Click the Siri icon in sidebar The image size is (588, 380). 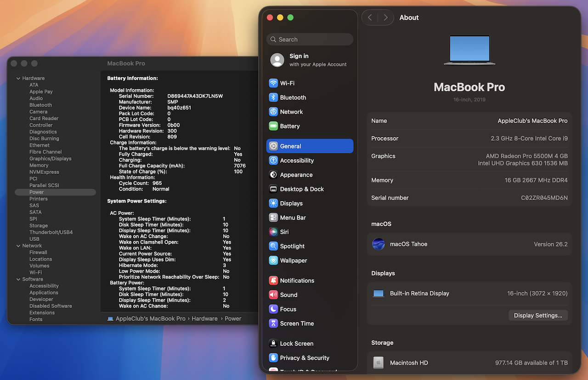click(x=273, y=232)
